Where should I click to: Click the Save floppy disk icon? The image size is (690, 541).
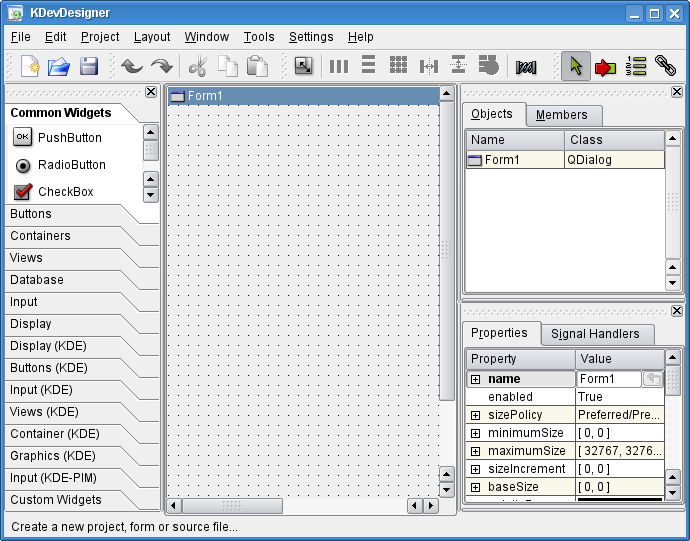click(x=89, y=67)
